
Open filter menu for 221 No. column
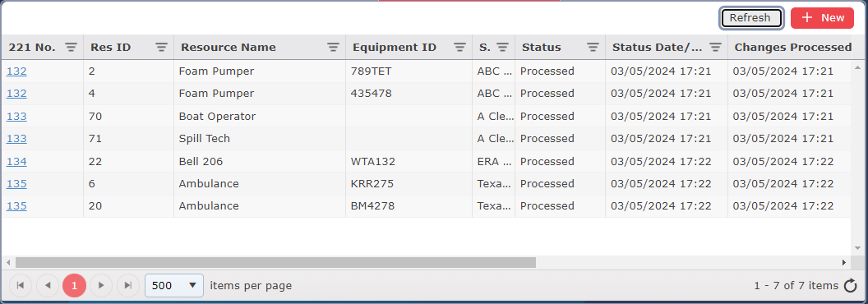coord(71,48)
